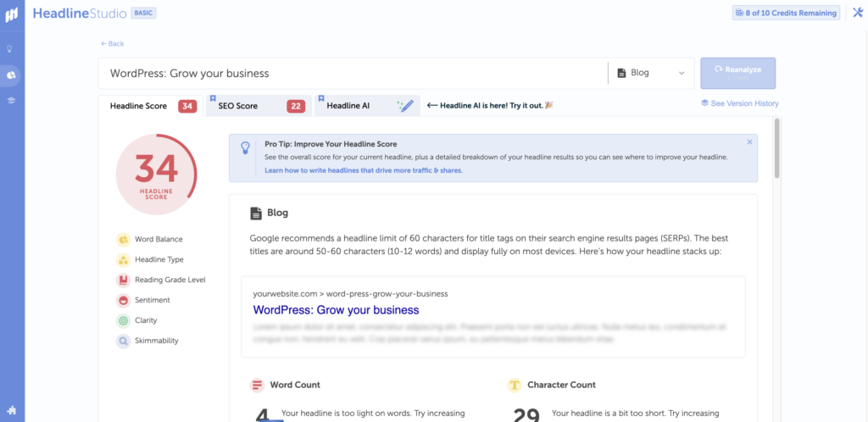The height and width of the screenshot is (422, 868).
Task: Click the red 34 badge on Headline Score tab
Action: click(187, 106)
